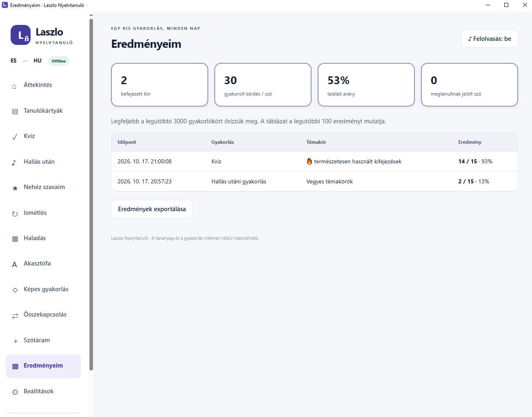Click the Tanulókártyák flashcards icon
Screen dimensions: 532x417
[15, 111]
